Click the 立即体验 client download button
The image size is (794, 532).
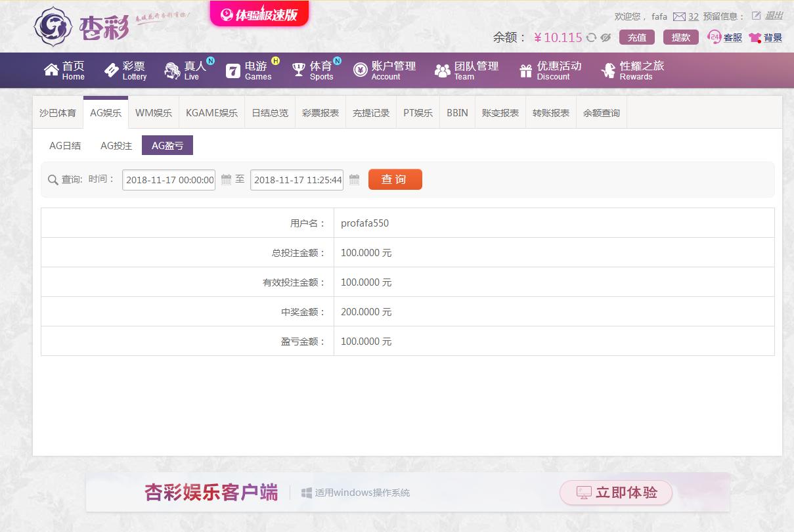click(616, 493)
